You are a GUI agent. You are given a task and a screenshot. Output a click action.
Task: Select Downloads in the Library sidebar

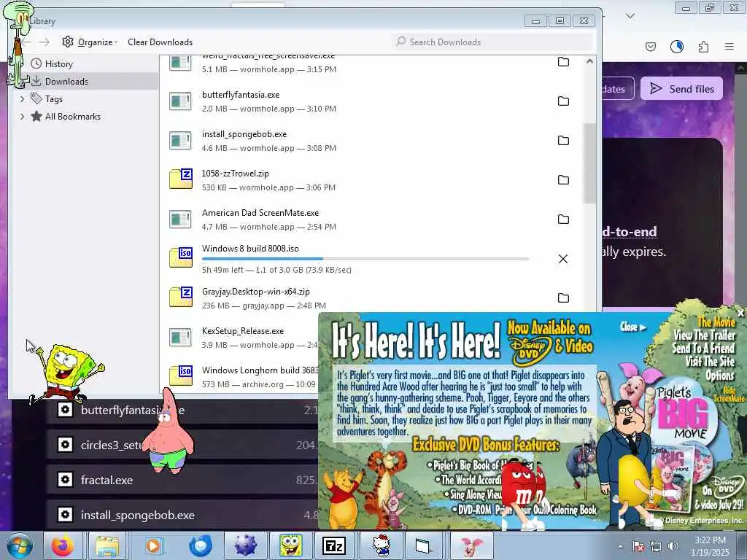click(x=66, y=82)
